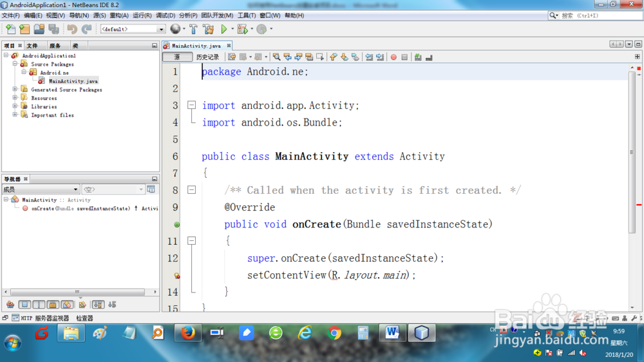Build the project with hammer icon
Image resolution: width=644 pixels, height=362 pixels.
coord(193,29)
